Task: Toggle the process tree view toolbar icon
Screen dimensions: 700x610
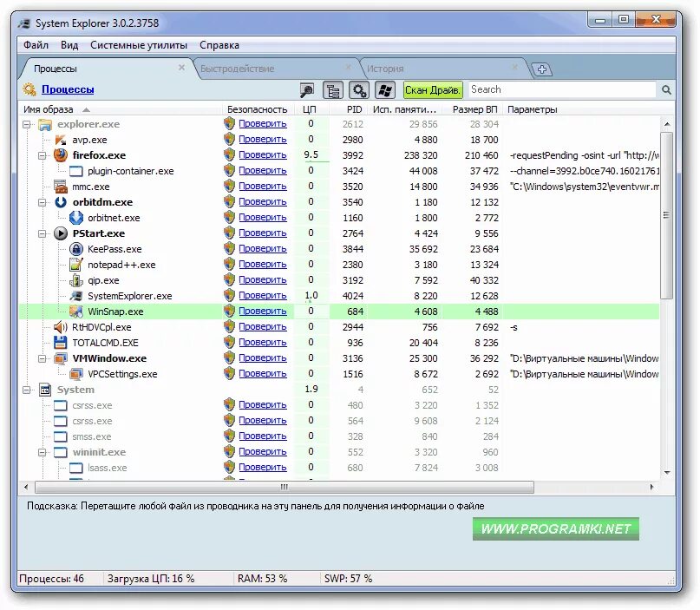Action: 332,90
